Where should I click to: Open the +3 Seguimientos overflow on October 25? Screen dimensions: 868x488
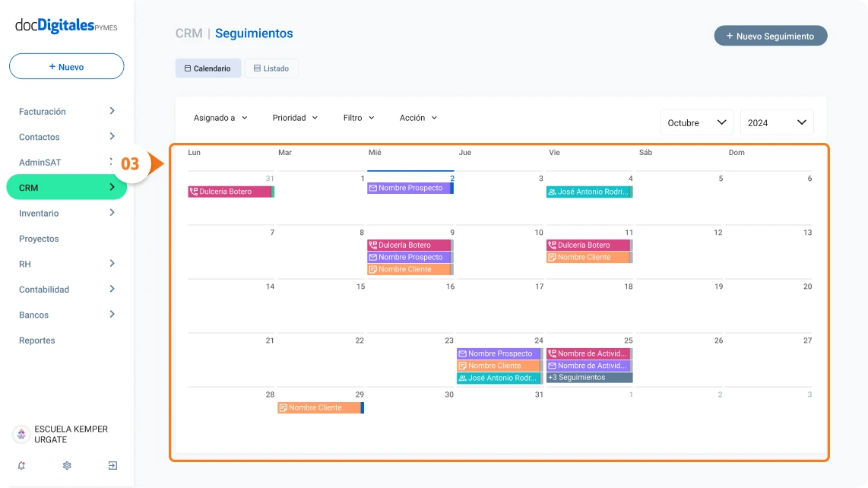[590, 378]
